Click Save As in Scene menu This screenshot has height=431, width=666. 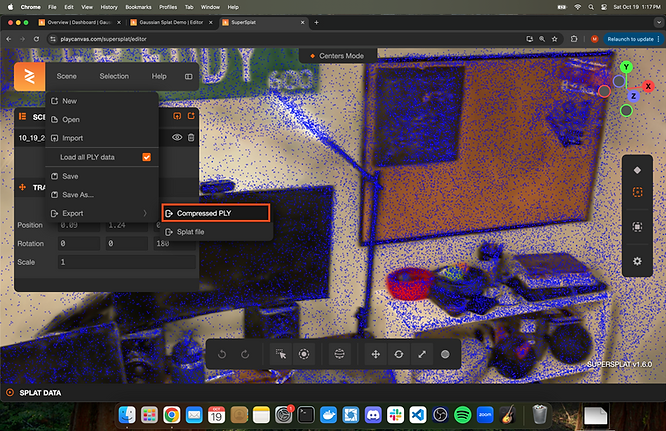pos(77,195)
